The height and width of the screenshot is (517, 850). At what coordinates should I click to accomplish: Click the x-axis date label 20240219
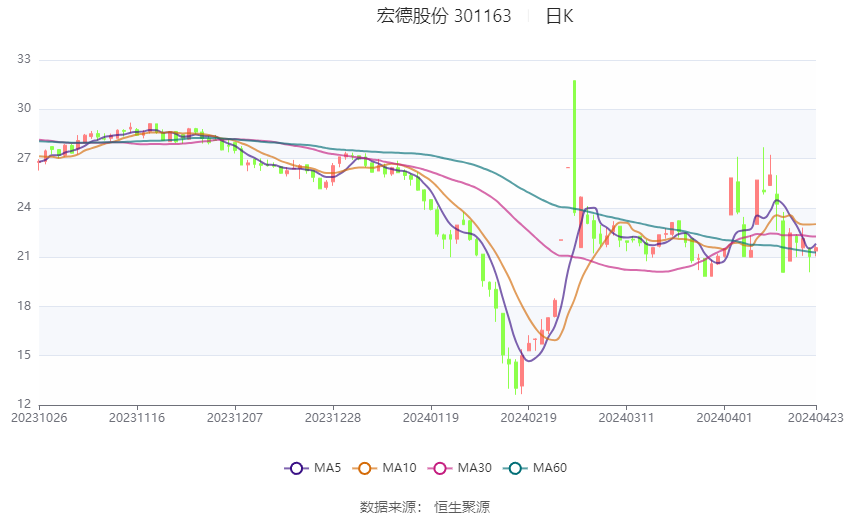(x=529, y=418)
